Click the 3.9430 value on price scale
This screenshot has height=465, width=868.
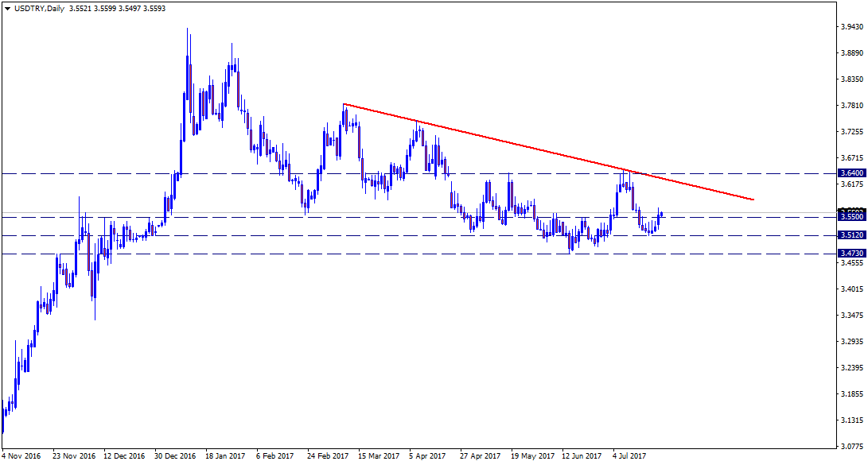tap(853, 27)
